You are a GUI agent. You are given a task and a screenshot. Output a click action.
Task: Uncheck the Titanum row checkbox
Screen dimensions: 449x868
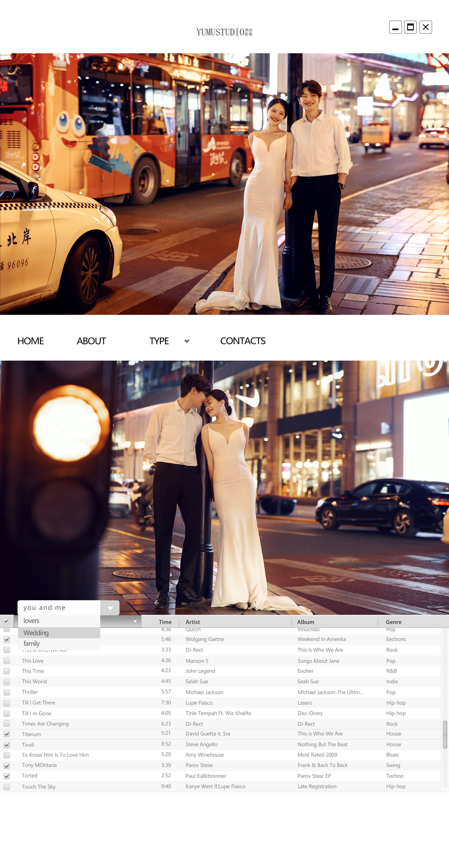click(x=7, y=734)
